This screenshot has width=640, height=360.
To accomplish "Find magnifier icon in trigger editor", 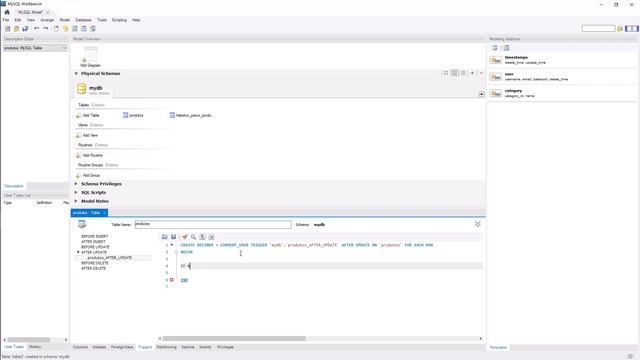I will (x=193, y=237).
